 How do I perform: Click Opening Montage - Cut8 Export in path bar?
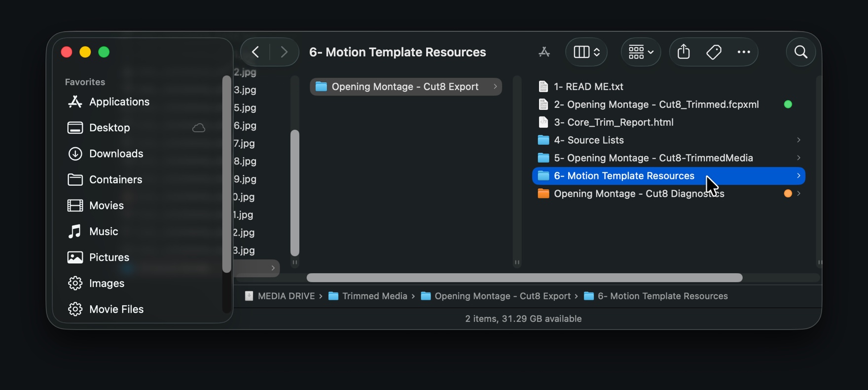pos(496,296)
